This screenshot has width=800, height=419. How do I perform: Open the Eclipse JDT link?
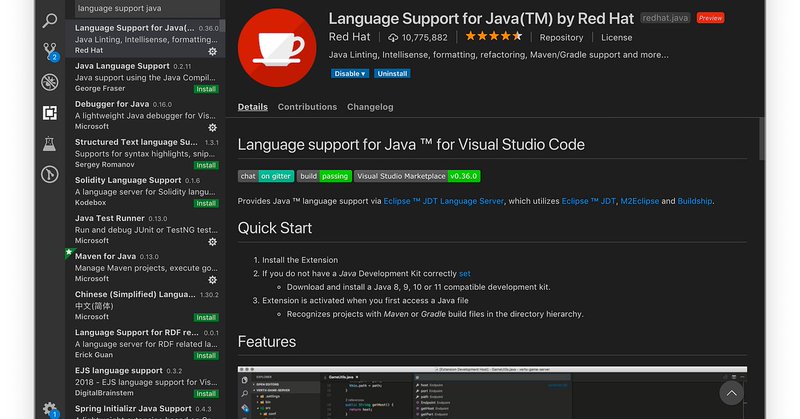pyautogui.click(x=588, y=201)
